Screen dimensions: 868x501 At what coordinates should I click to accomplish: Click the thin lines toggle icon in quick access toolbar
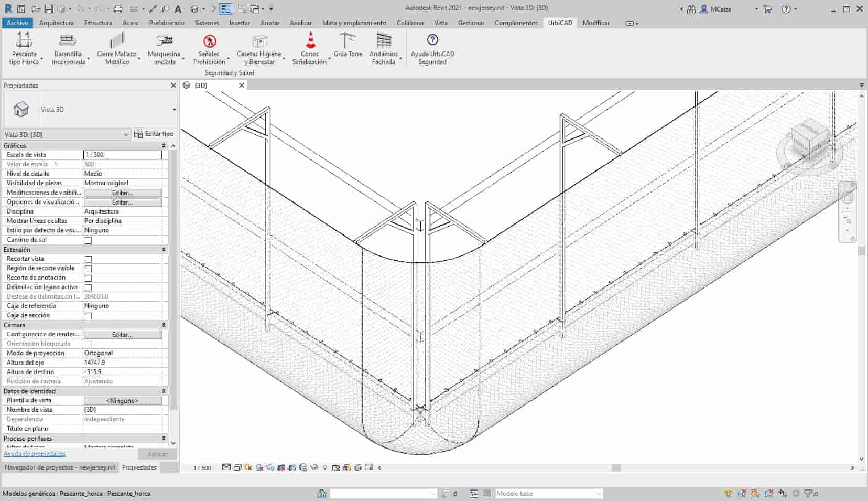(x=226, y=9)
